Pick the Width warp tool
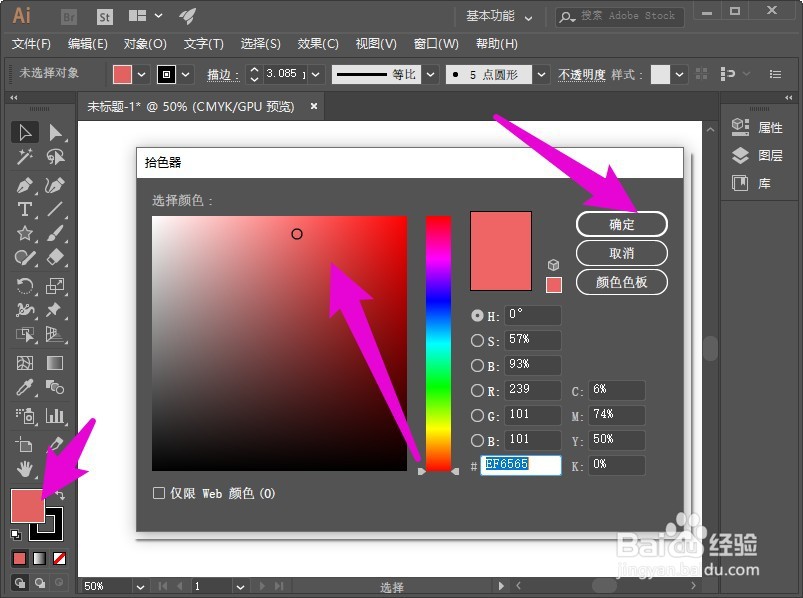The height and width of the screenshot is (598, 803). pyautogui.click(x=25, y=310)
